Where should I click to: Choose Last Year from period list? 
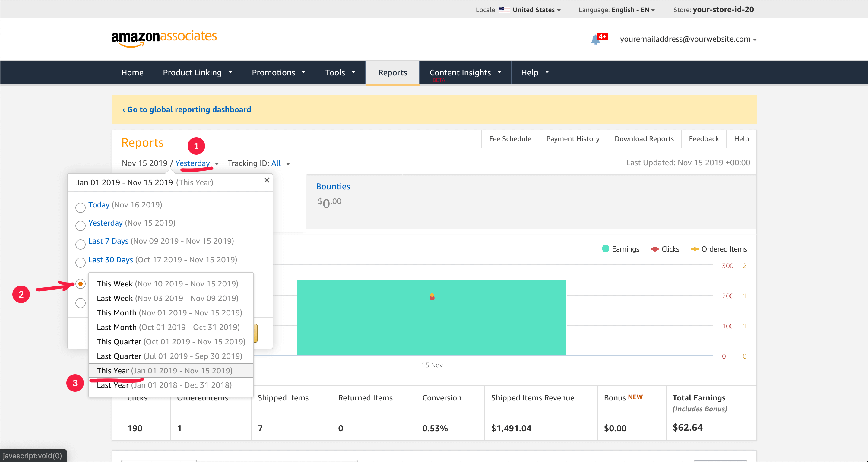click(x=171, y=385)
